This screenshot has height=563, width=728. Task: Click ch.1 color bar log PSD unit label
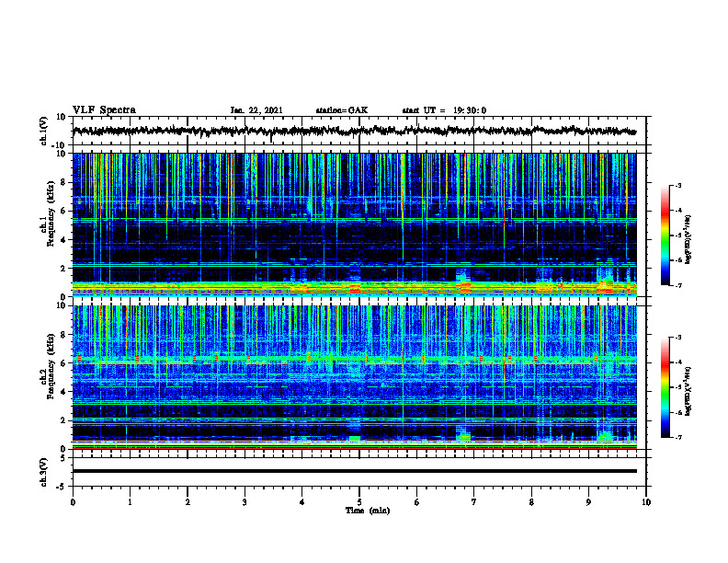tap(688, 240)
